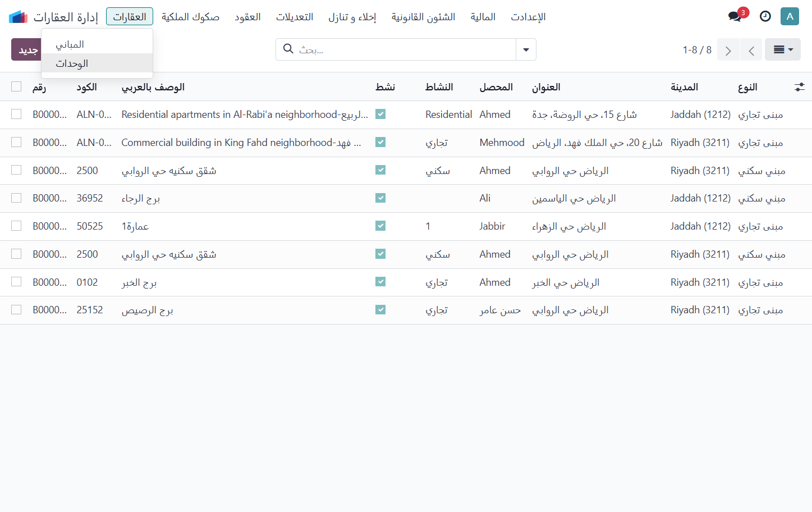
Task: Focus the search input field
Action: [x=404, y=49]
